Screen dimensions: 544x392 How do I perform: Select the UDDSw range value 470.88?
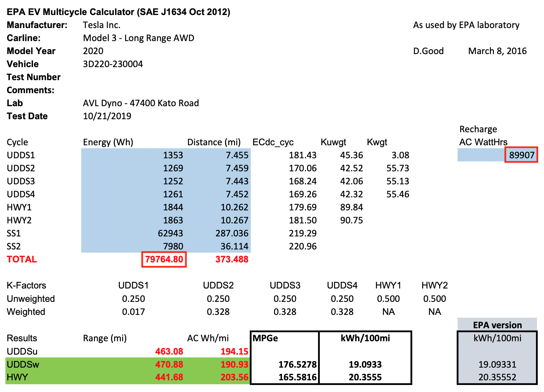(169, 364)
